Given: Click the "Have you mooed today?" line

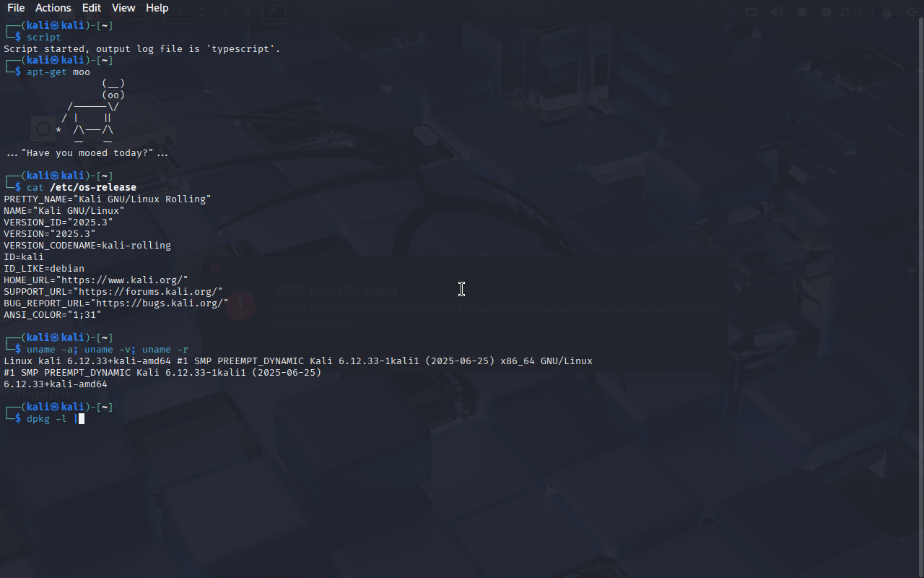Looking at the screenshot, I should pos(87,153).
